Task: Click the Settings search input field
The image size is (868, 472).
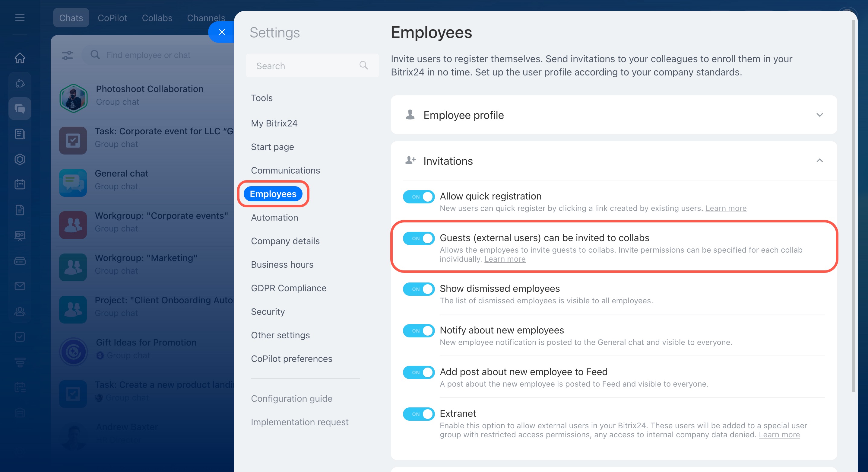Action: (x=305, y=66)
